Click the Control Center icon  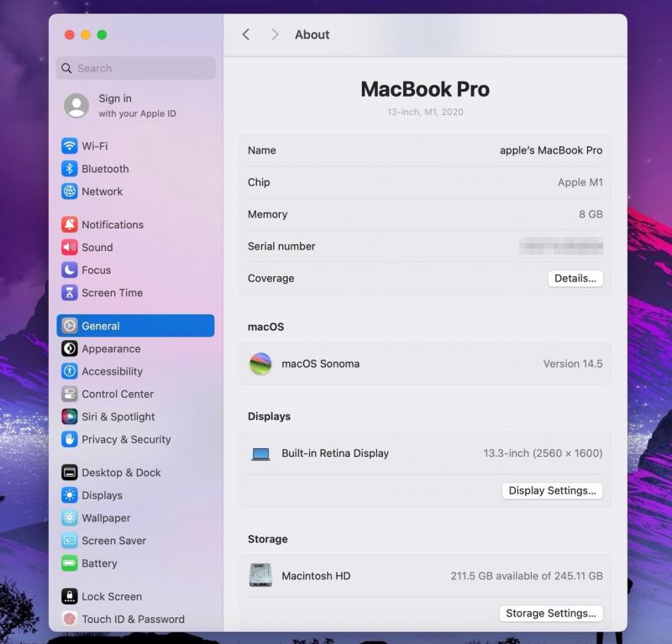[x=70, y=394]
